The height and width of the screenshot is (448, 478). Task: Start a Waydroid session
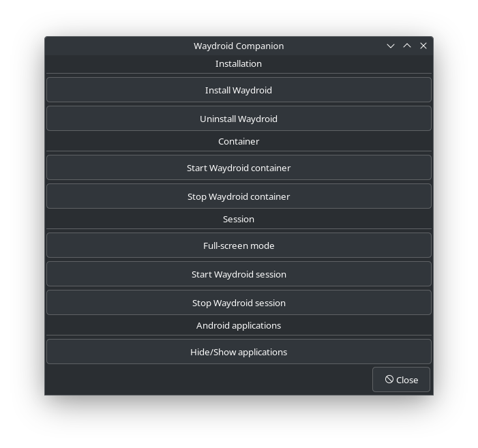(239, 274)
